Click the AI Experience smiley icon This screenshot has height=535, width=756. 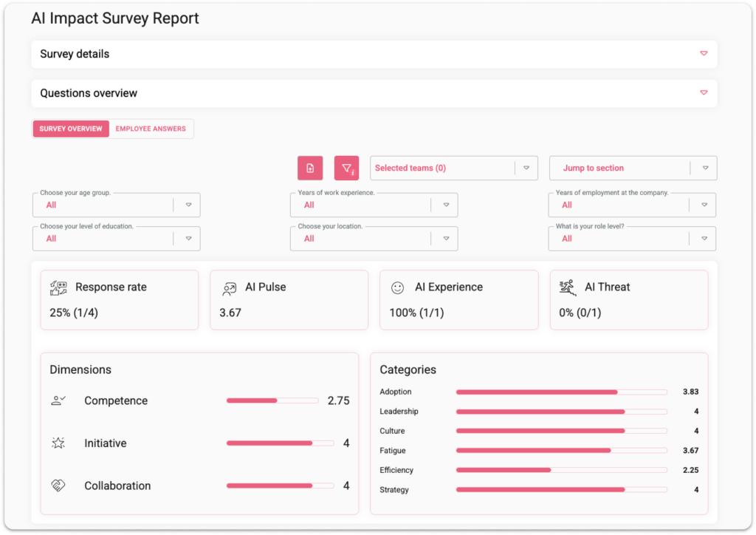(397, 287)
